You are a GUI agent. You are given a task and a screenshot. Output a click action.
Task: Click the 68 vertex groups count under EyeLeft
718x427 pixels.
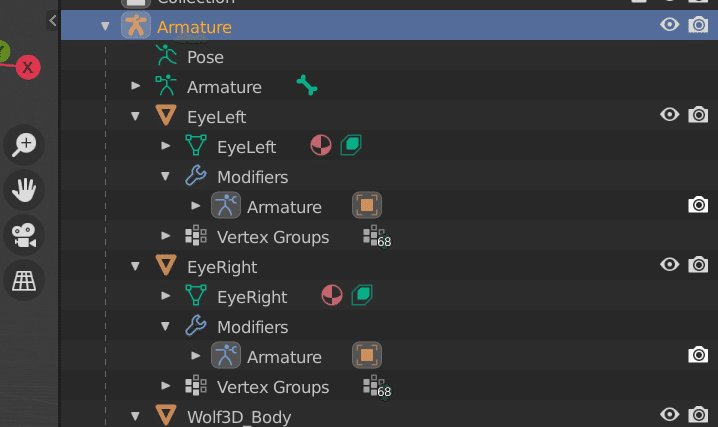pyautogui.click(x=377, y=238)
